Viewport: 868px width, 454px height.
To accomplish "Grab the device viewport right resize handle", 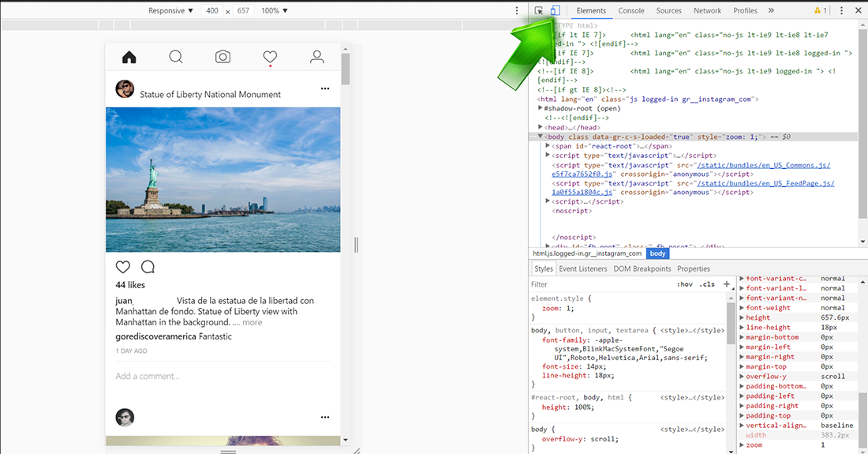I will click(x=356, y=245).
